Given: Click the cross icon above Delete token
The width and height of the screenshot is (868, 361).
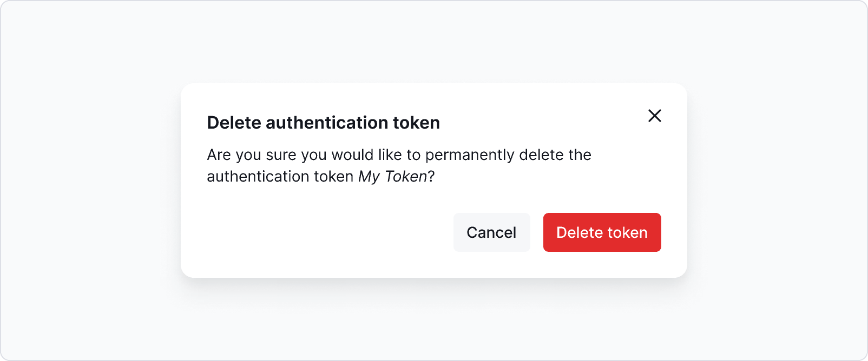Looking at the screenshot, I should (x=655, y=116).
